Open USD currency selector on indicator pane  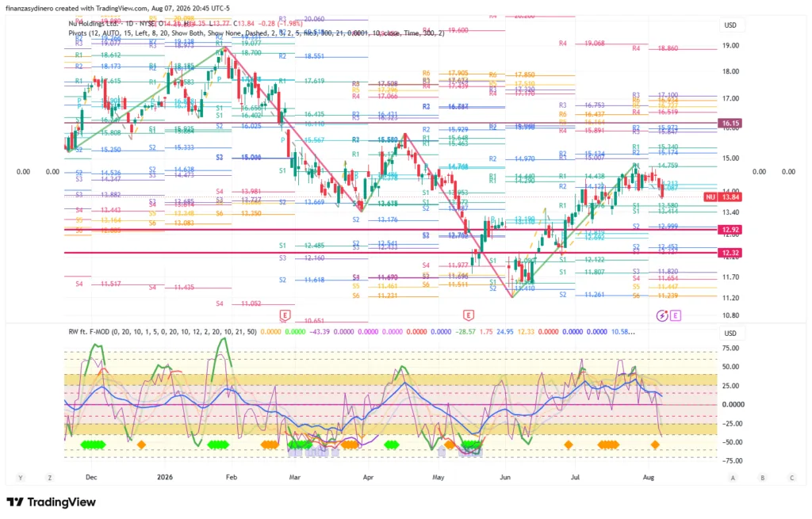tap(730, 334)
